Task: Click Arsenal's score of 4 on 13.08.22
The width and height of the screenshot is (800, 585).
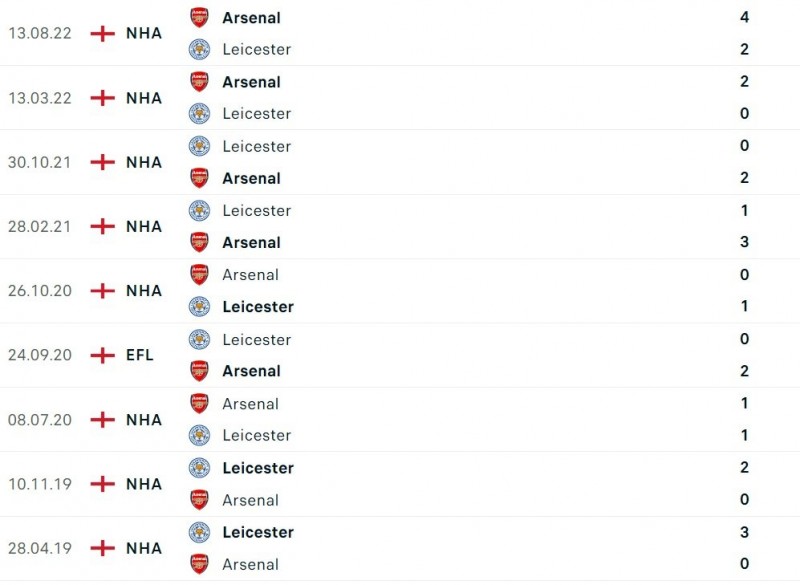Action: [x=744, y=17]
